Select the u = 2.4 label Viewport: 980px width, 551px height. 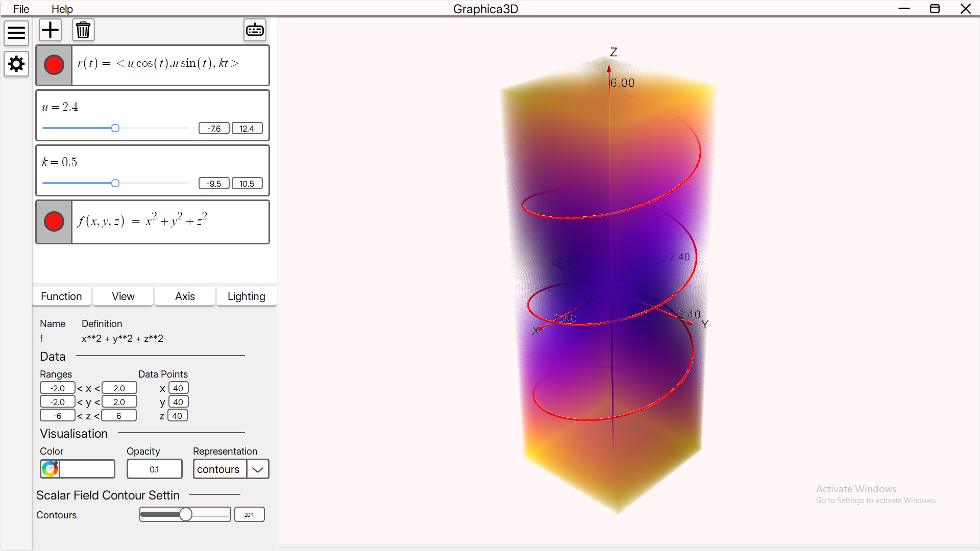point(60,107)
